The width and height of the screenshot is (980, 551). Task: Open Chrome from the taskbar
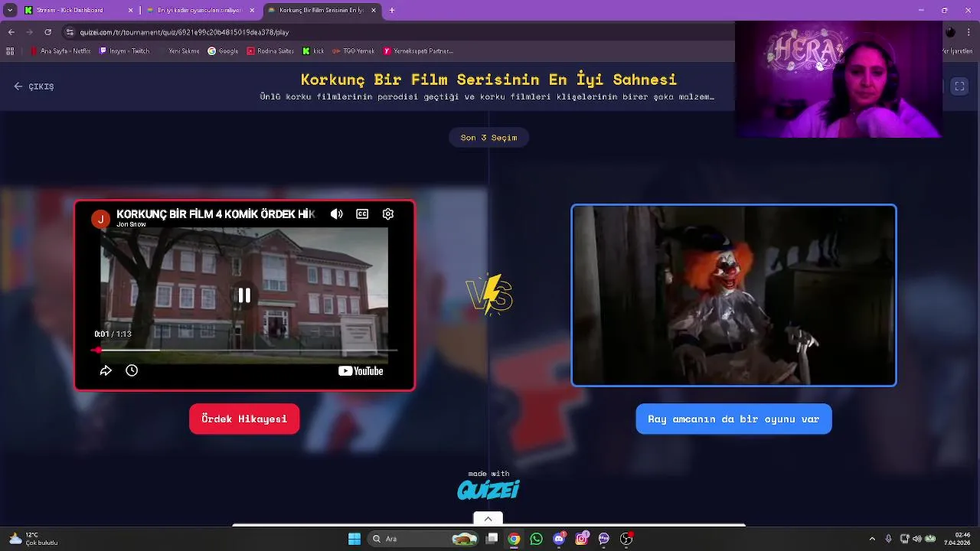(x=514, y=539)
